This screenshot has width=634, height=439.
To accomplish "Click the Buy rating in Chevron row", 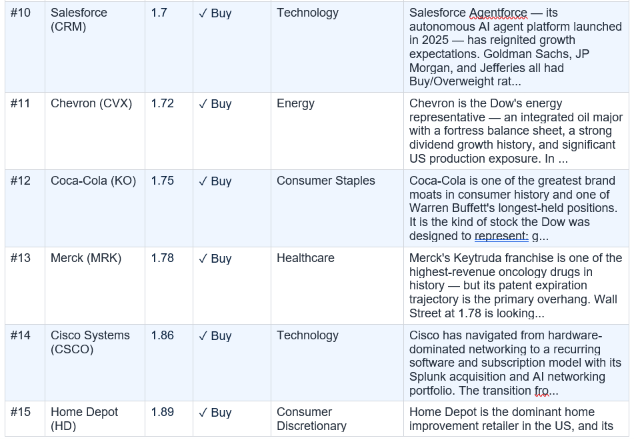I will pyautogui.click(x=215, y=104).
